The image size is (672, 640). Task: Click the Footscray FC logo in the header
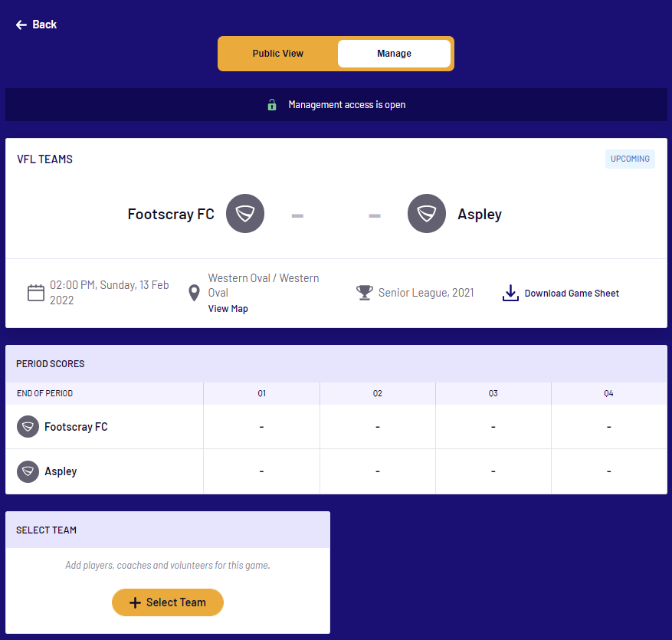245,214
